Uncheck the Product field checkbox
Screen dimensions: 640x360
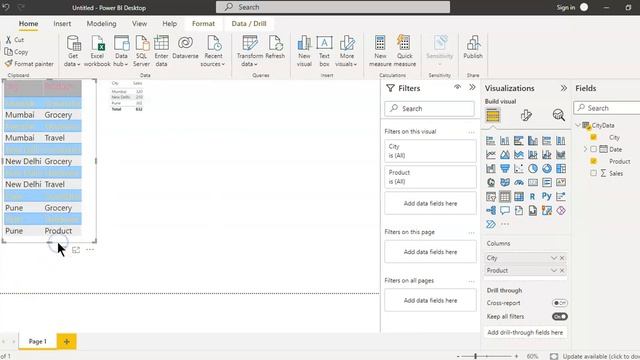click(x=593, y=161)
